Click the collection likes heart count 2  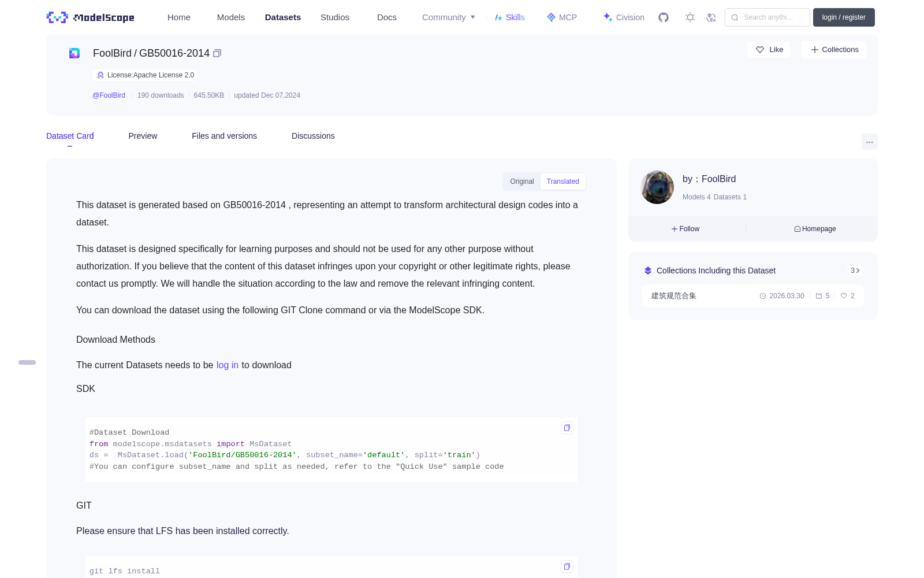848,296
